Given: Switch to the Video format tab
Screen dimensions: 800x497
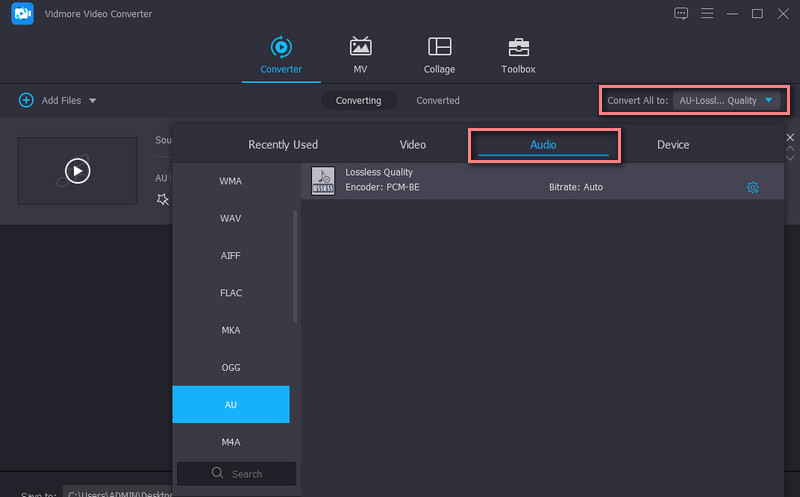Looking at the screenshot, I should [413, 145].
